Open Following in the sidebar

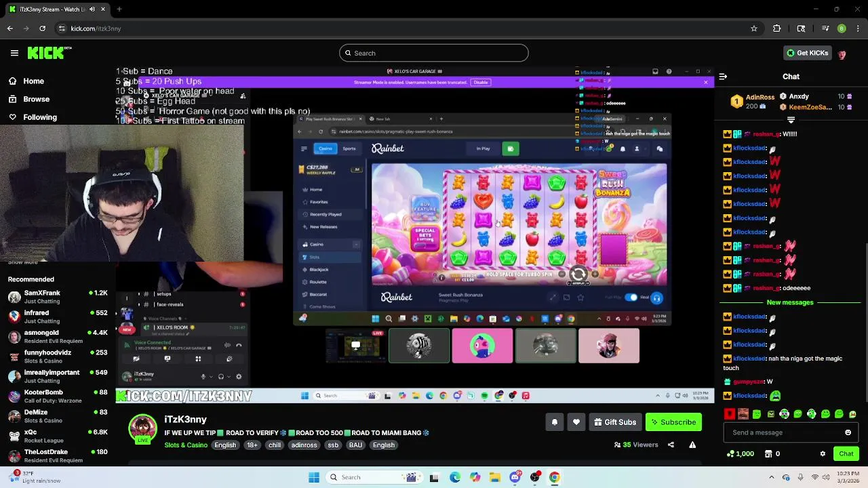(x=33, y=117)
